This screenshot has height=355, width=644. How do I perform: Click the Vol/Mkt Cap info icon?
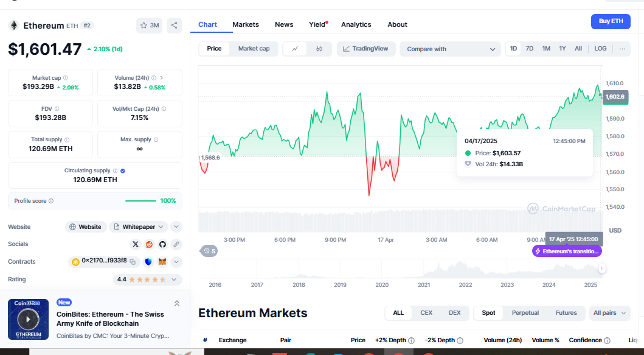(x=164, y=109)
